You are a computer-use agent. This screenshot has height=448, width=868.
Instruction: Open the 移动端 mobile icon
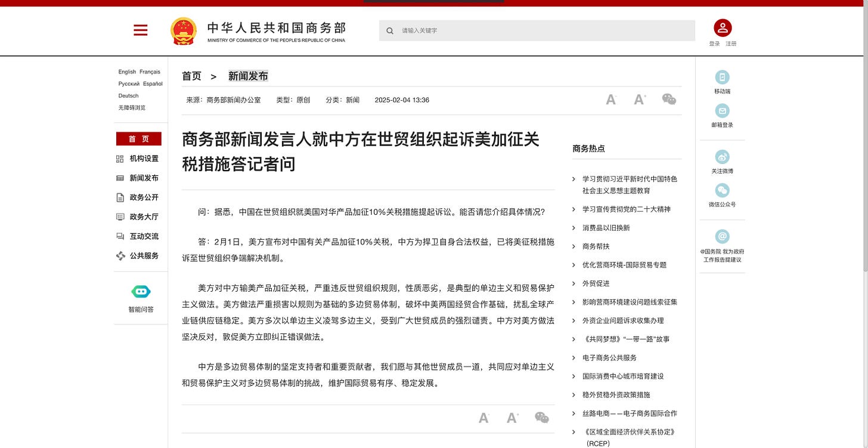click(722, 77)
